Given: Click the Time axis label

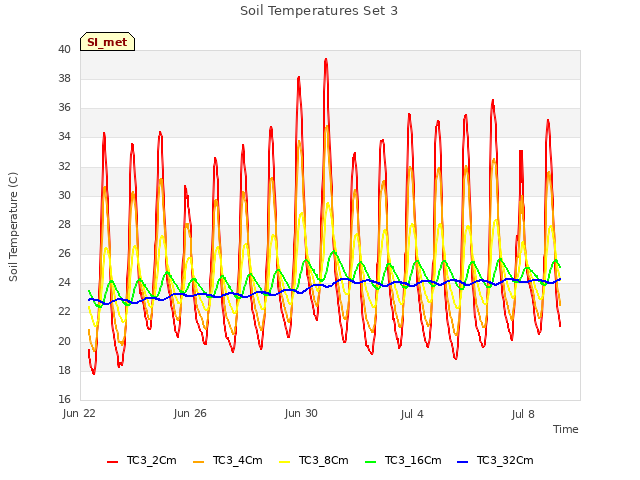Looking at the screenshot, I should 565,429.
